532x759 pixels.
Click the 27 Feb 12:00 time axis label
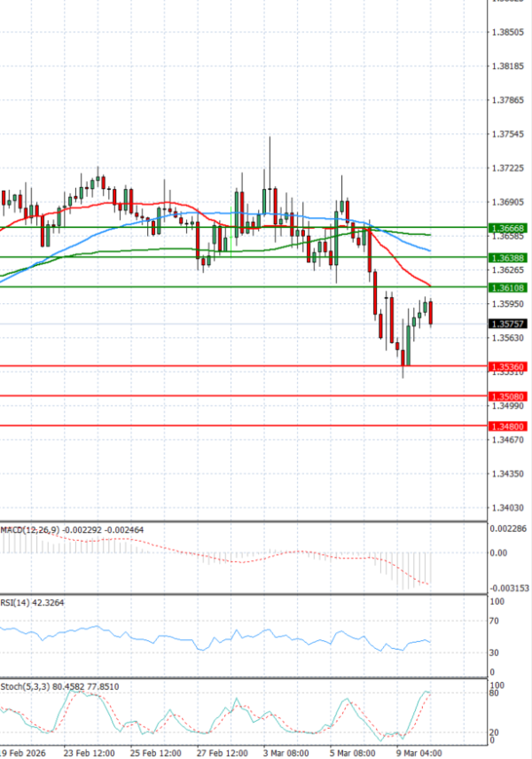[x=221, y=751]
